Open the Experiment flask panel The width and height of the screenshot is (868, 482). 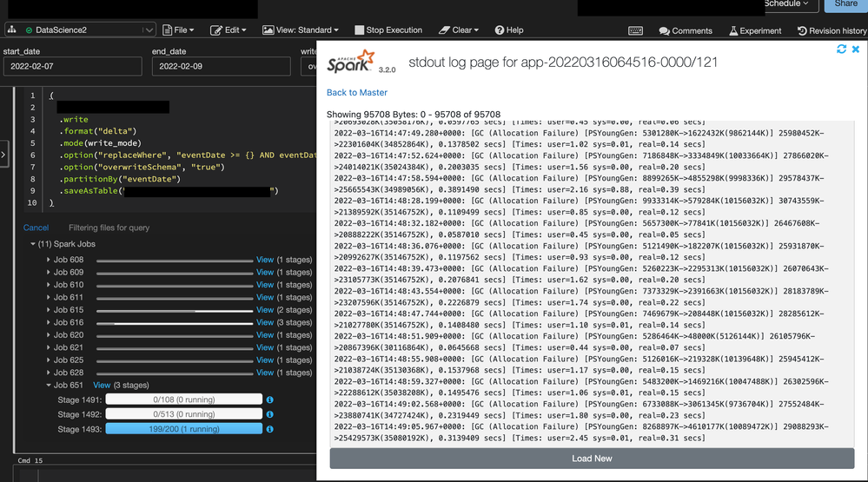click(755, 30)
